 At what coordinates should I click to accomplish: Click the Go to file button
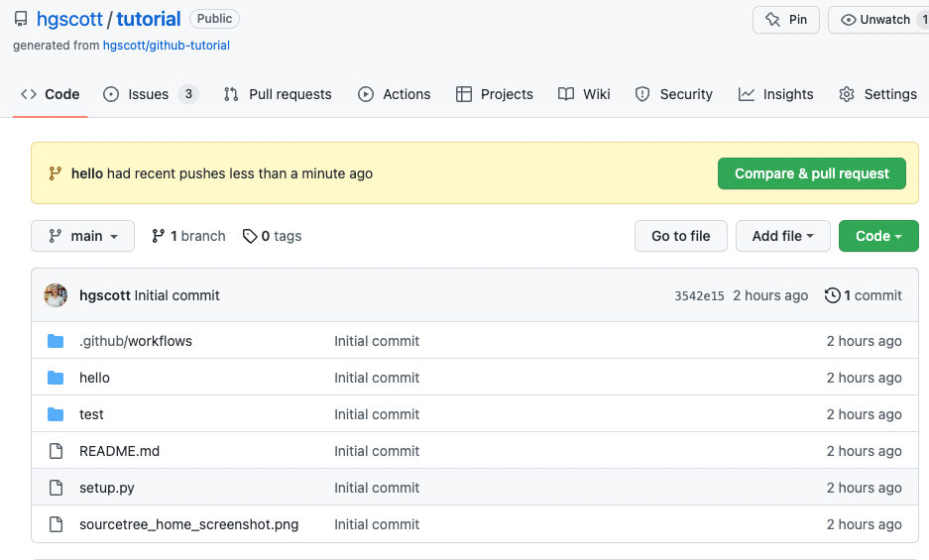click(680, 236)
